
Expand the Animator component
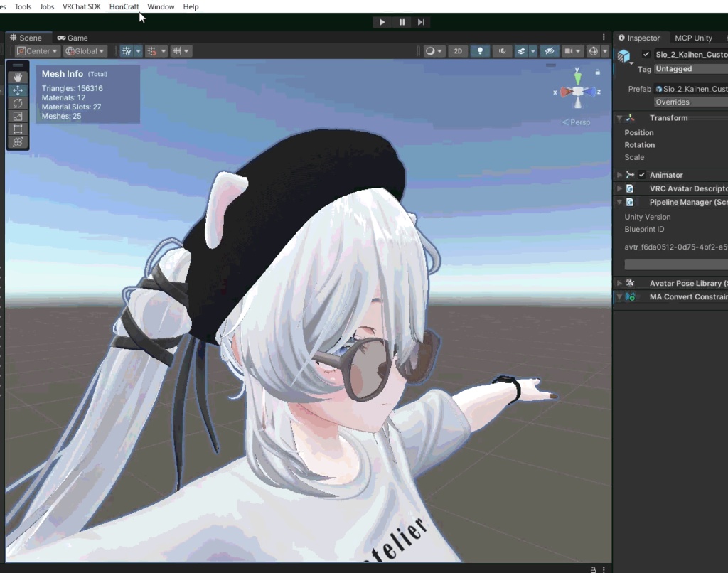click(619, 175)
